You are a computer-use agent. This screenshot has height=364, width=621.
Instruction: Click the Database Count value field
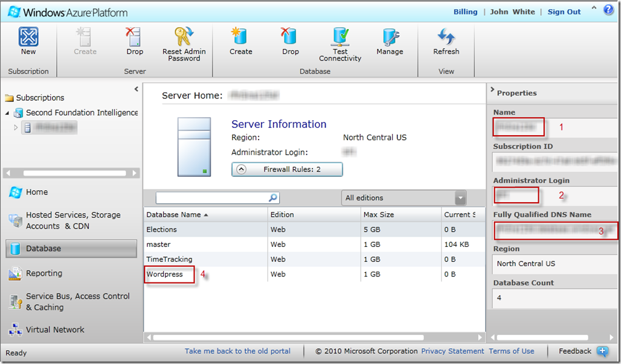point(555,298)
